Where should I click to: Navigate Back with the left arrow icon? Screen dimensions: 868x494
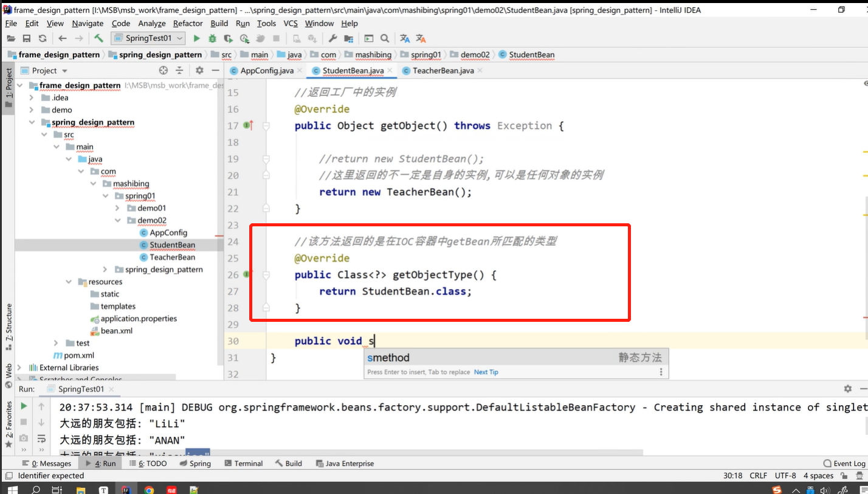coord(62,38)
